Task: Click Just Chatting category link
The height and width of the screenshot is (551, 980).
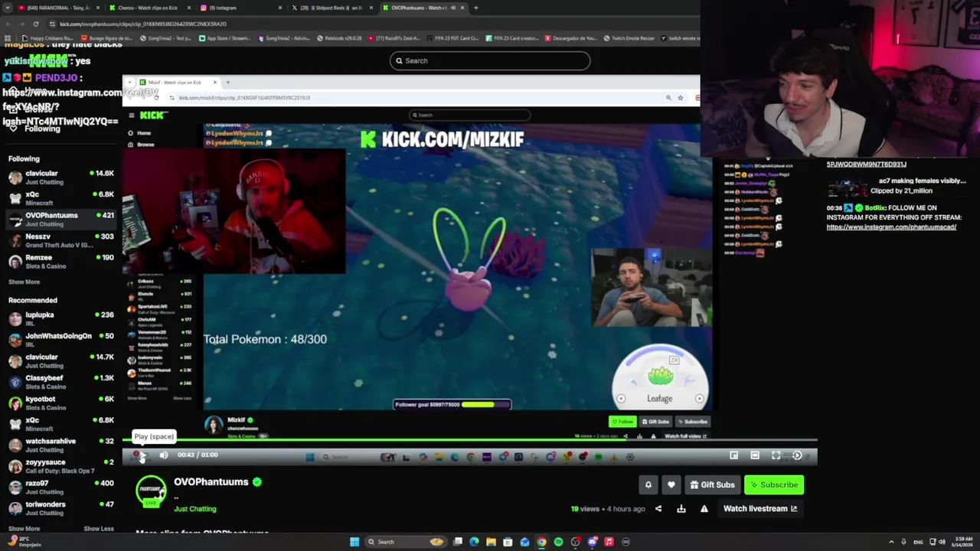Action: (x=194, y=509)
